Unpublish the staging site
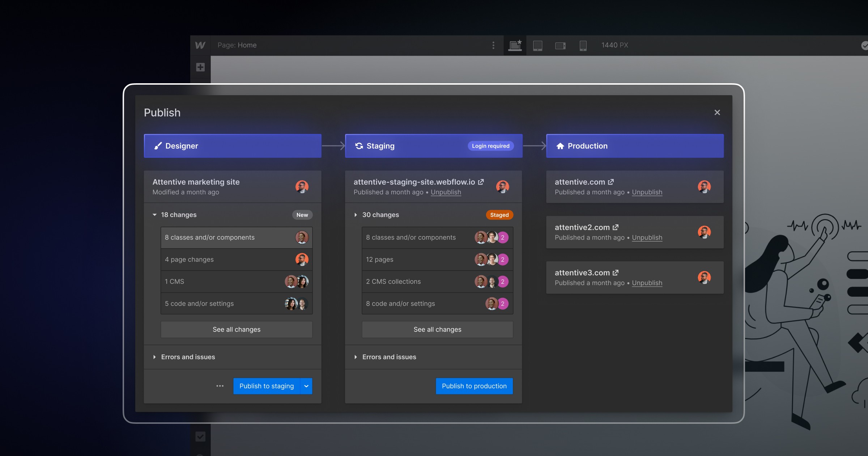868x456 pixels. [x=446, y=192]
